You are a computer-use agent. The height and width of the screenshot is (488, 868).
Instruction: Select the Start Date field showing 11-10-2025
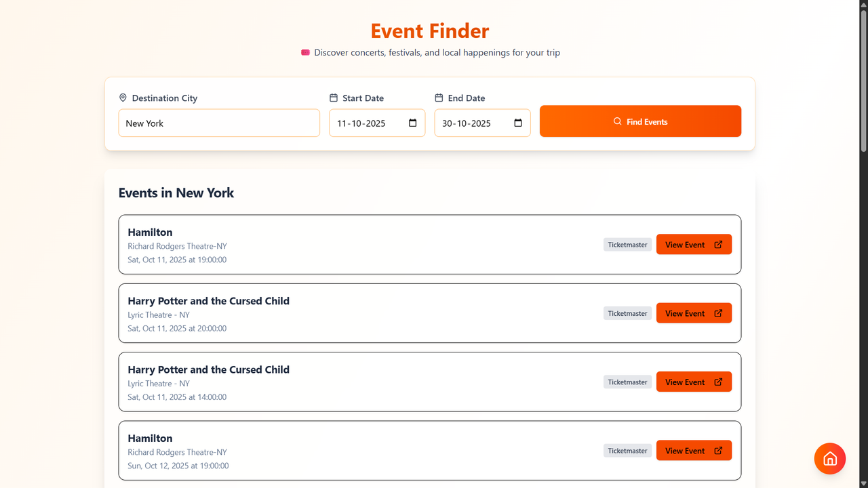click(x=377, y=123)
